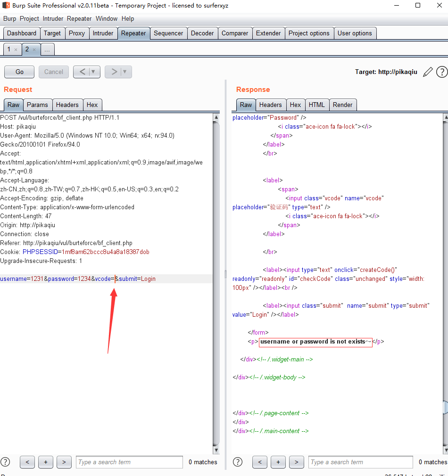
Task: Open the Repeater menu
Action: click(79, 18)
